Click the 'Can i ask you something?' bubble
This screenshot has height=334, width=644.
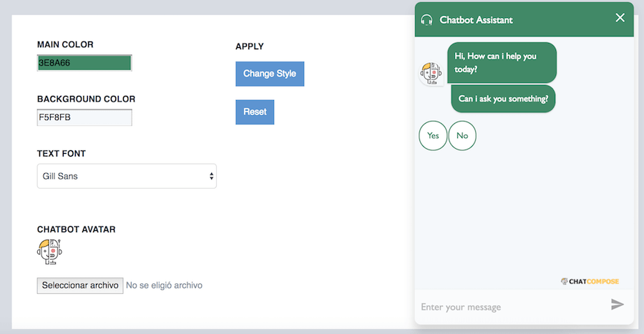click(x=503, y=99)
